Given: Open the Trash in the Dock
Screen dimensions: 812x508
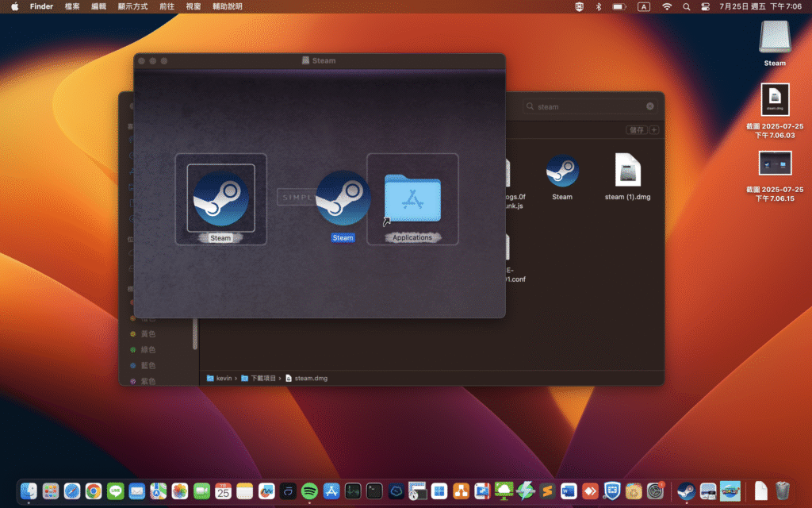Looking at the screenshot, I should coord(782,491).
